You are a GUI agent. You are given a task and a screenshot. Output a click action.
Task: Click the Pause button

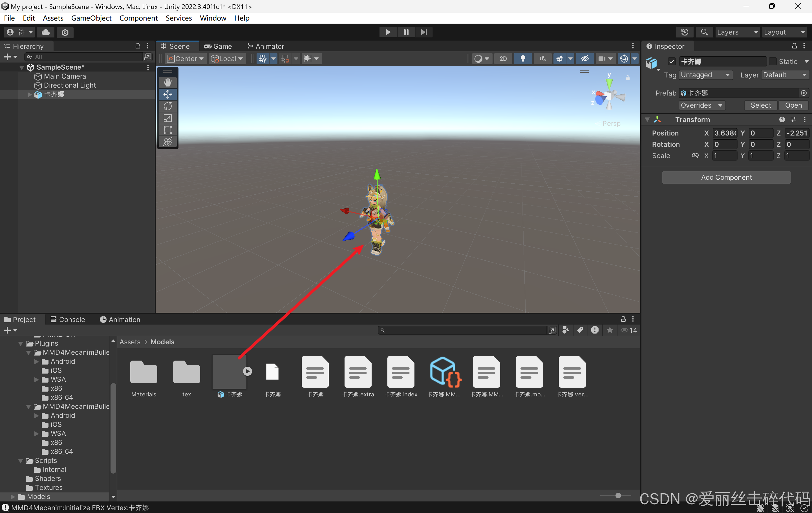click(x=406, y=32)
